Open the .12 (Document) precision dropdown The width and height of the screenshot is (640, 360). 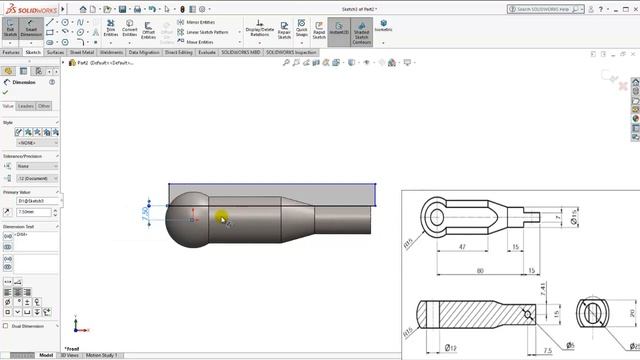pos(37,178)
